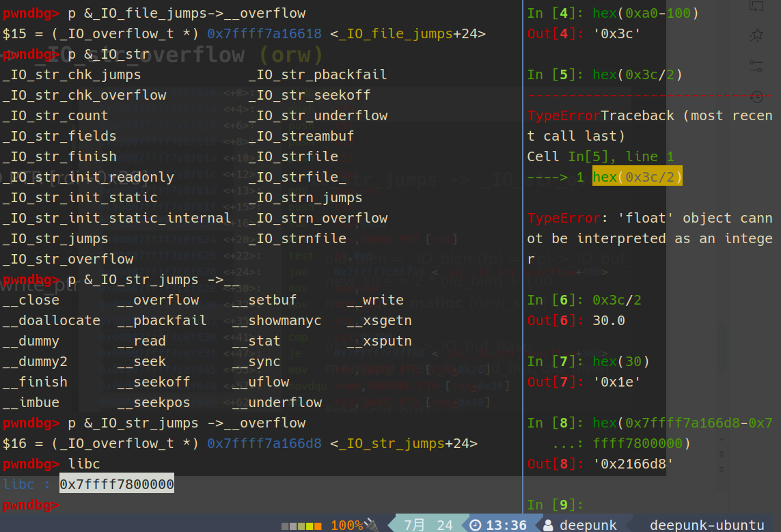Click the $16 result variable

tap(14, 443)
